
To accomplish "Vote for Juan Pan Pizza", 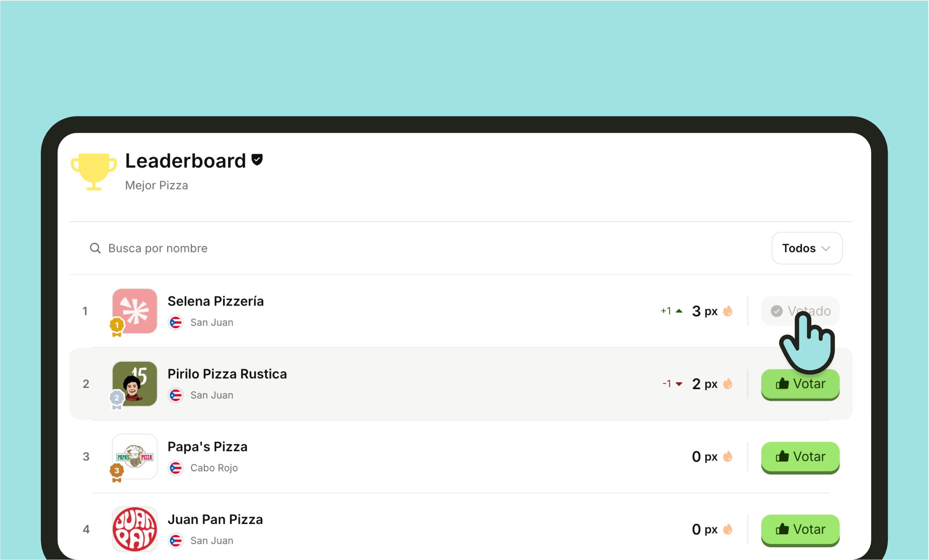I will pyautogui.click(x=800, y=530).
